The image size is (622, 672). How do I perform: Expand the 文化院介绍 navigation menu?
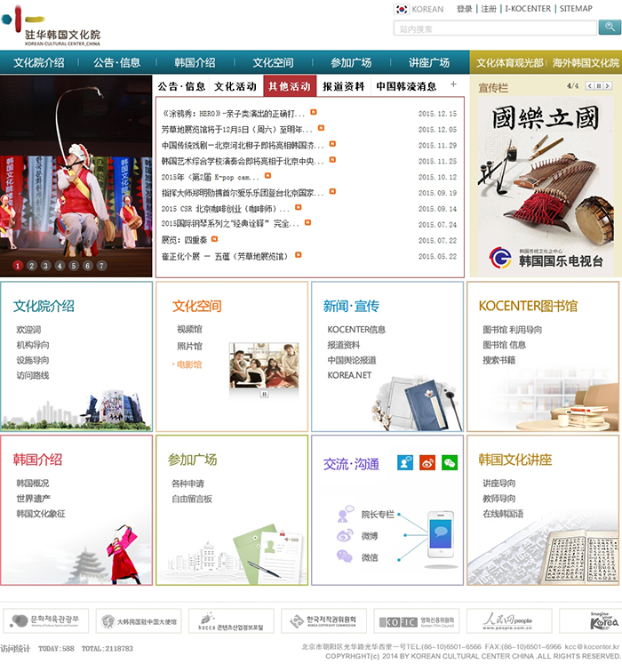pyautogui.click(x=38, y=62)
